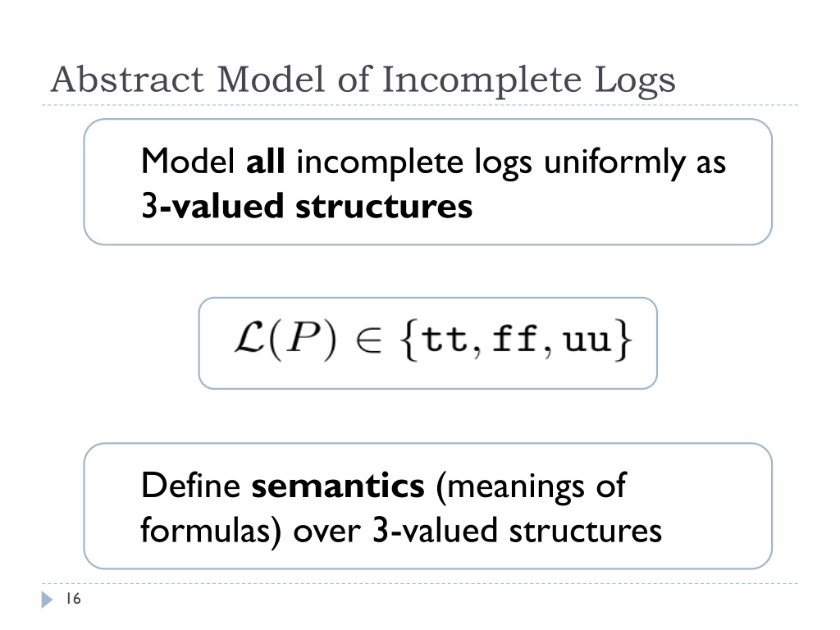Image resolution: width=840 pixels, height=630 pixels.
Task: Click the 'uu' value in the set
Action: (587, 342)
